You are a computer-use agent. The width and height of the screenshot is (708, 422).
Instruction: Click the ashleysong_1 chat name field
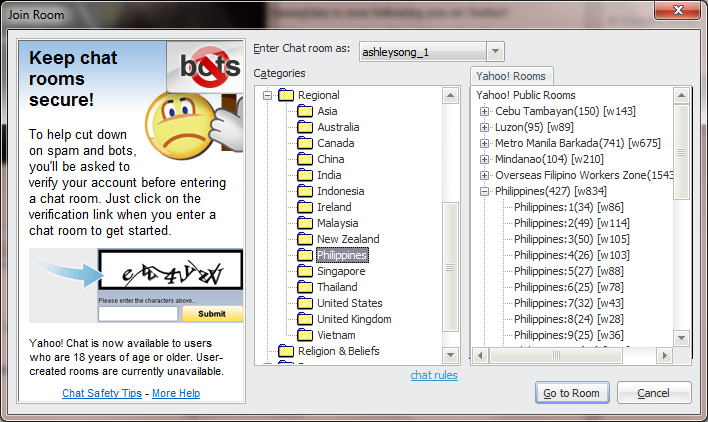point(423,52)
